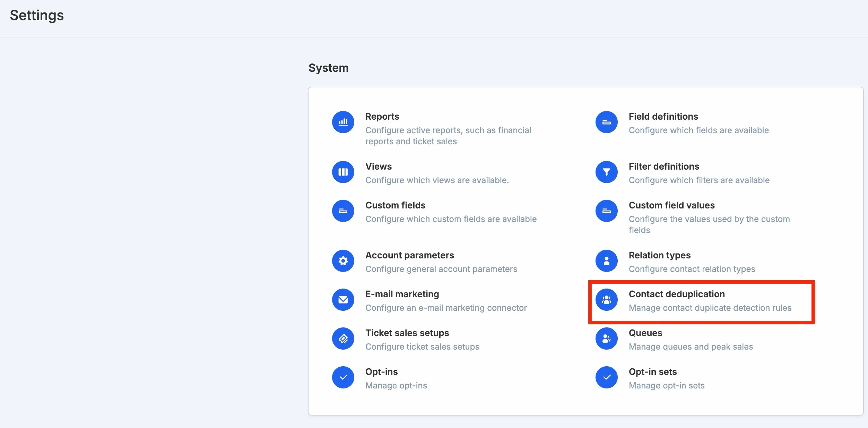Click 'Configure which views are available.' text
This screenshot has width=868, height=428.
[437, 180]
